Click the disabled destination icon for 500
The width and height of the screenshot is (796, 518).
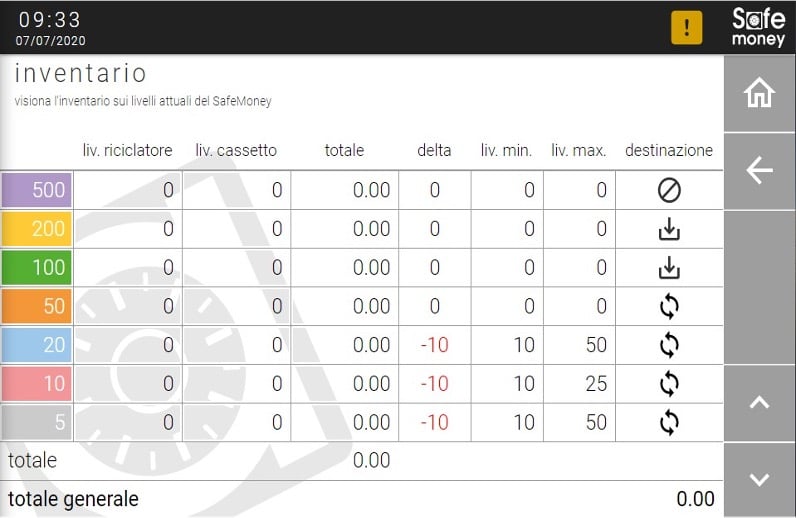(669, 190)
